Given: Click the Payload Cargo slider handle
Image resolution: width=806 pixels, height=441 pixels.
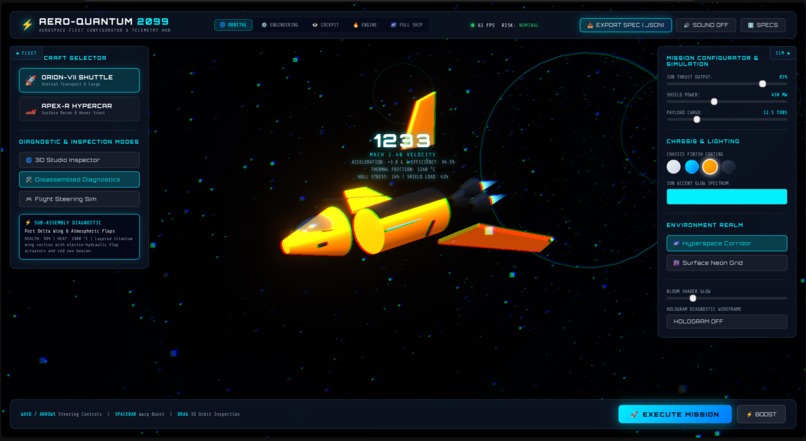Looking at the screenshot, I should coord(697,119).
